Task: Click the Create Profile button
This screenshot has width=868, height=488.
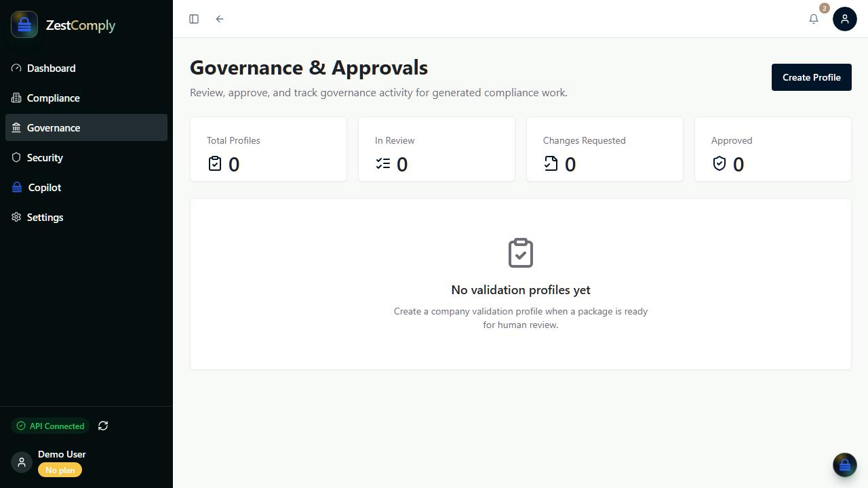Action: 812,77
